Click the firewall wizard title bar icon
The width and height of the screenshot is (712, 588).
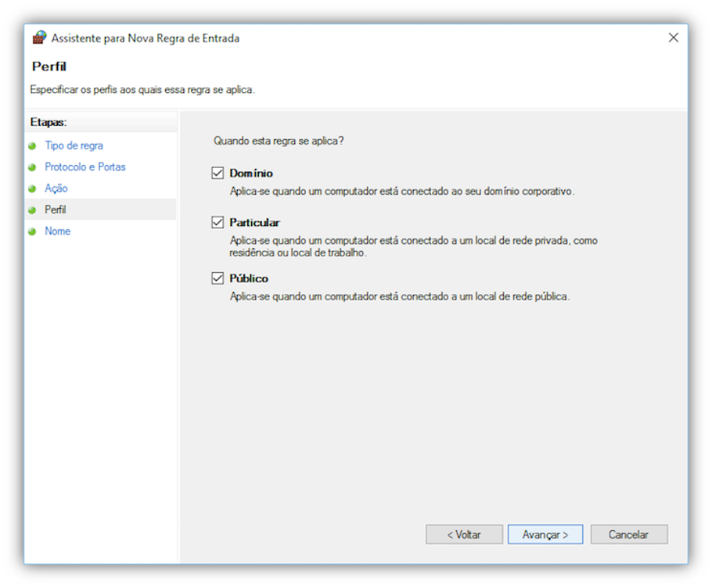40,38
